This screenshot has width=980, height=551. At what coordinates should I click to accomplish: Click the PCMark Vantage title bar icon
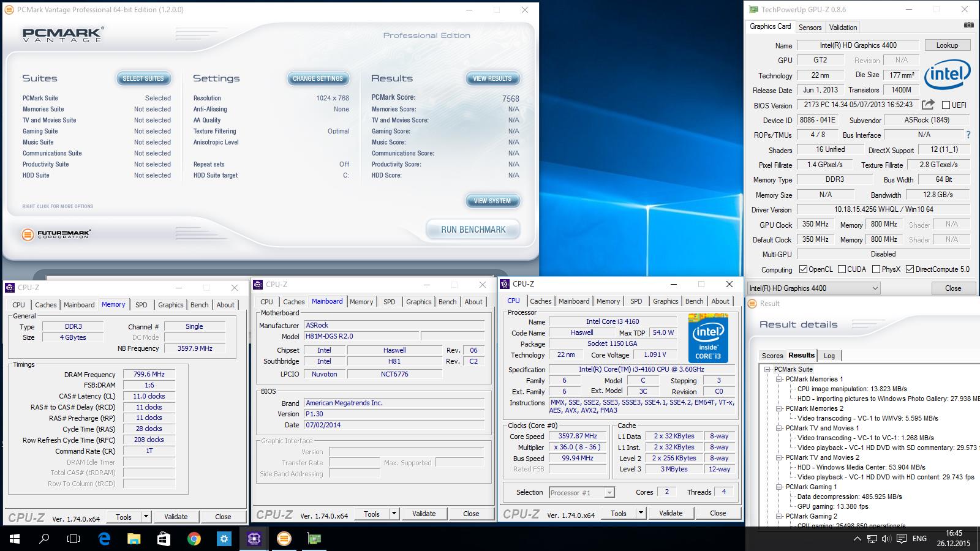tap(9, 10)
